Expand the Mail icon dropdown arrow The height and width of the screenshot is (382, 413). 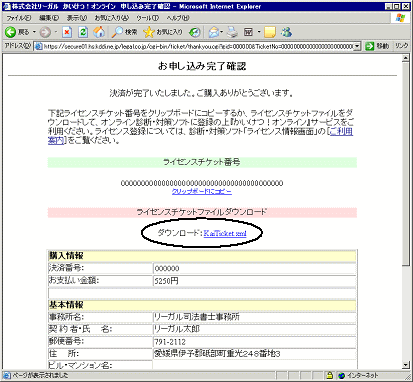pyautogui.click(x=222, y=32)
